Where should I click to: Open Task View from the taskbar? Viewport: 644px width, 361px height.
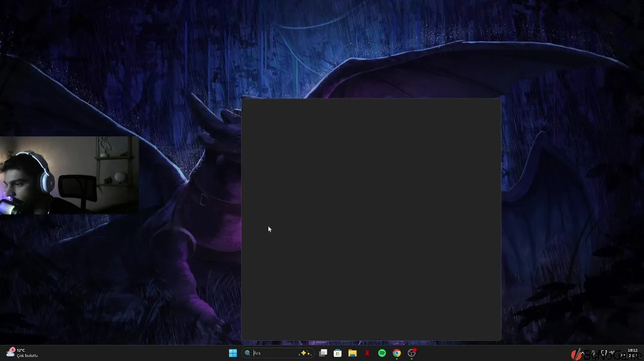tap(323, 353)
